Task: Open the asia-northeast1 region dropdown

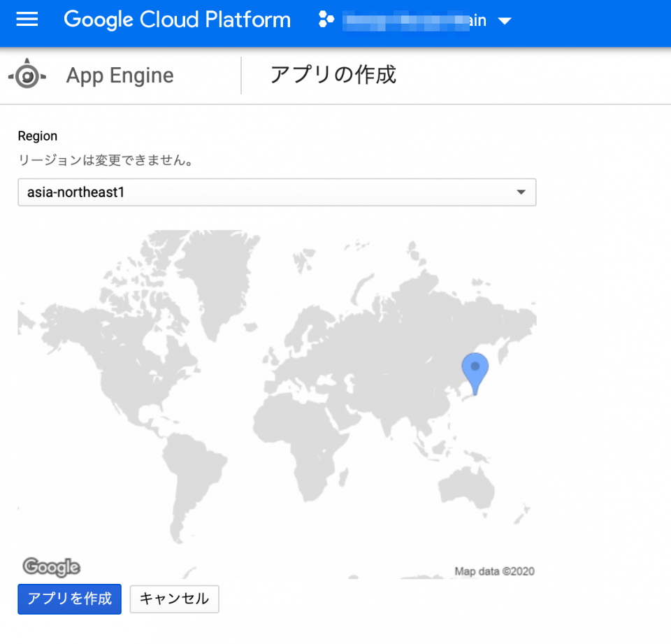Action: coord(277,192)
